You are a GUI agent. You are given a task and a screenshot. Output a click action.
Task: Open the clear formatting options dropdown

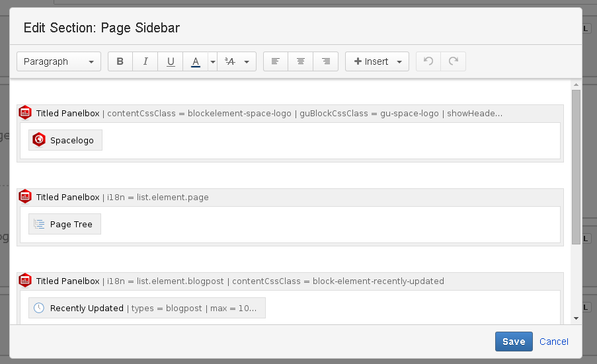click(237, 61)
